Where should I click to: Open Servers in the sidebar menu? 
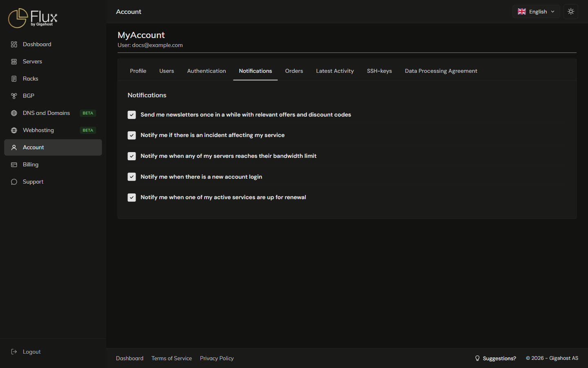click(x=53, y=62)
